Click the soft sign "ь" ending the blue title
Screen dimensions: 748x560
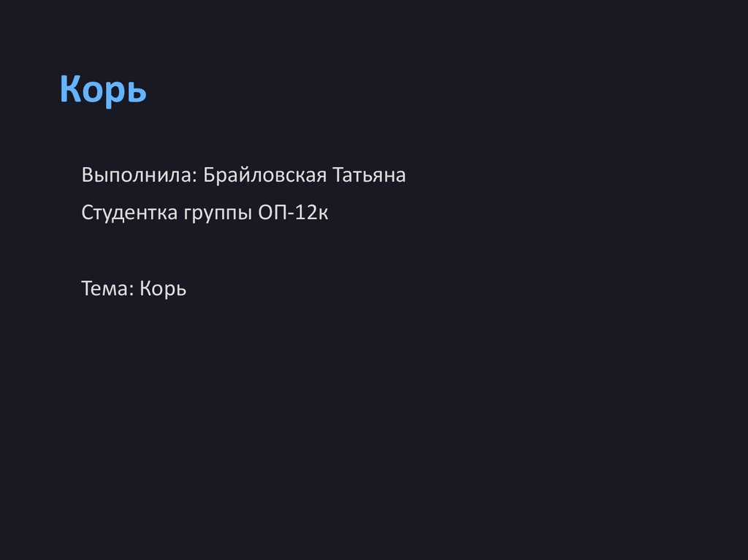coord(137,91)
